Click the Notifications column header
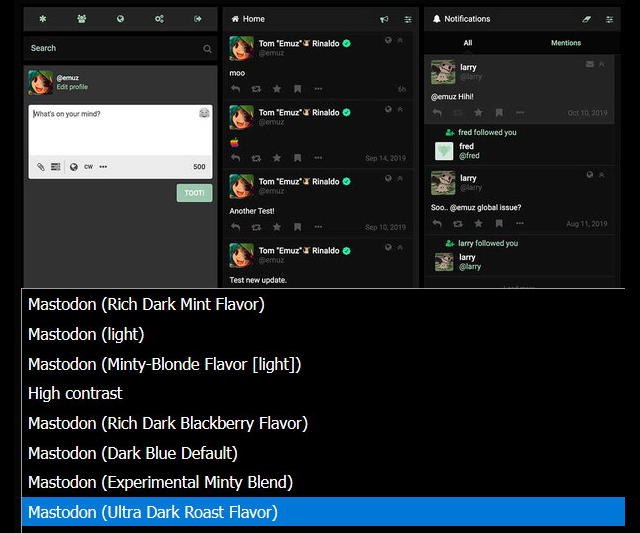The image size is (640, 533). pos(461,19)
